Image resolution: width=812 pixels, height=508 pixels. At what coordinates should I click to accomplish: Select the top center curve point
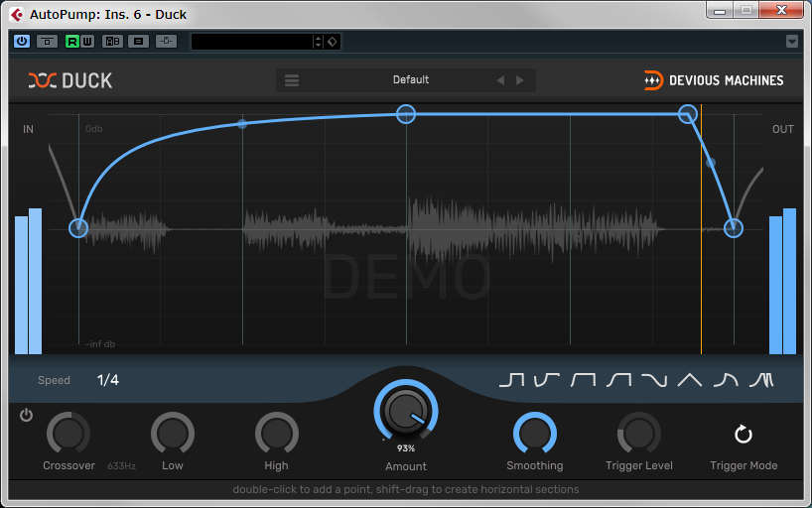406,114
